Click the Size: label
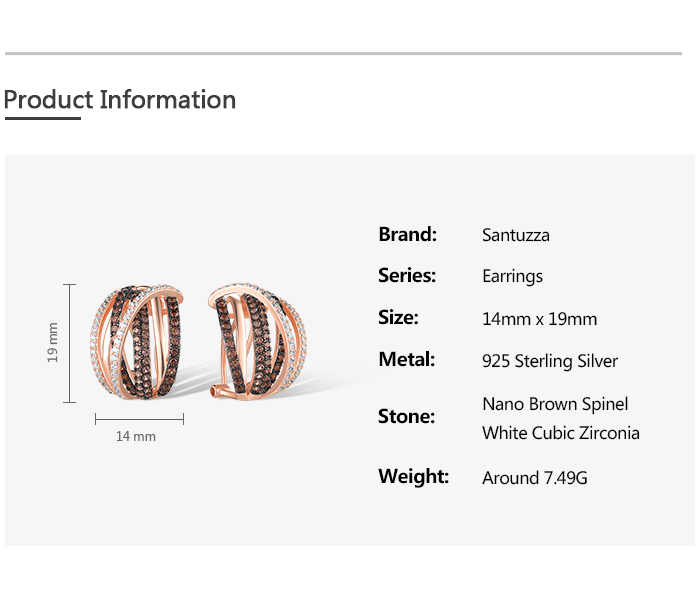700x596 pixels. pyautogui.click(x=398, y=318)
